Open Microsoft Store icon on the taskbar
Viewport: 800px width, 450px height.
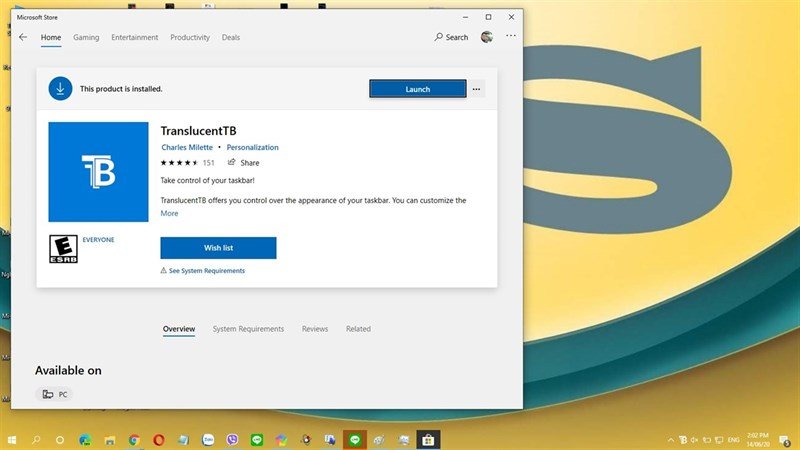(x=428, y=440)
